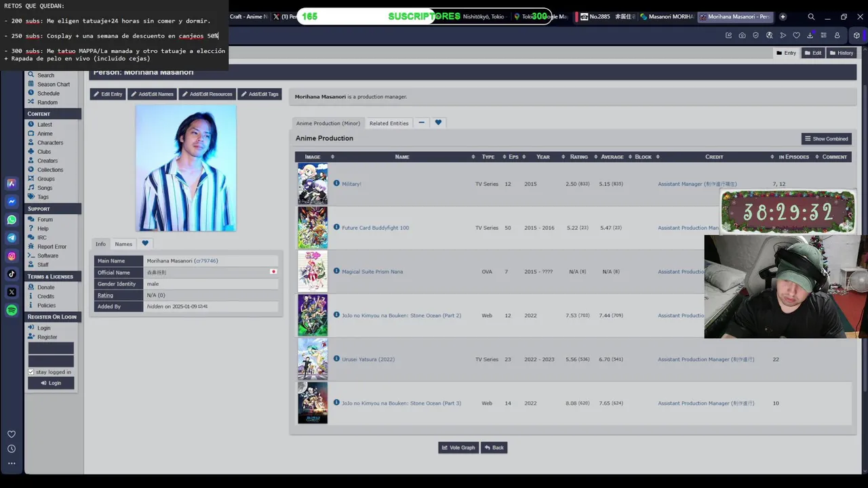
Task: Switch to the Masanori MORIHA browser tab
Action: [667, 16]
